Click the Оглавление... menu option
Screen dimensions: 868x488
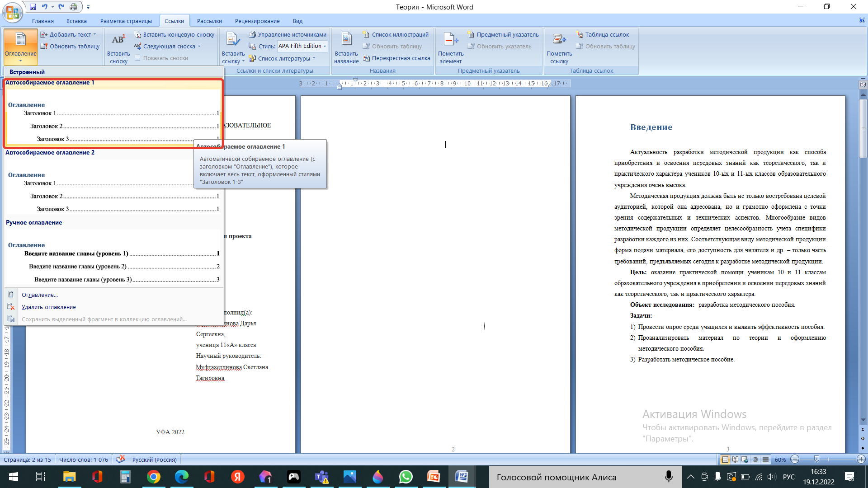pos(40,295)
